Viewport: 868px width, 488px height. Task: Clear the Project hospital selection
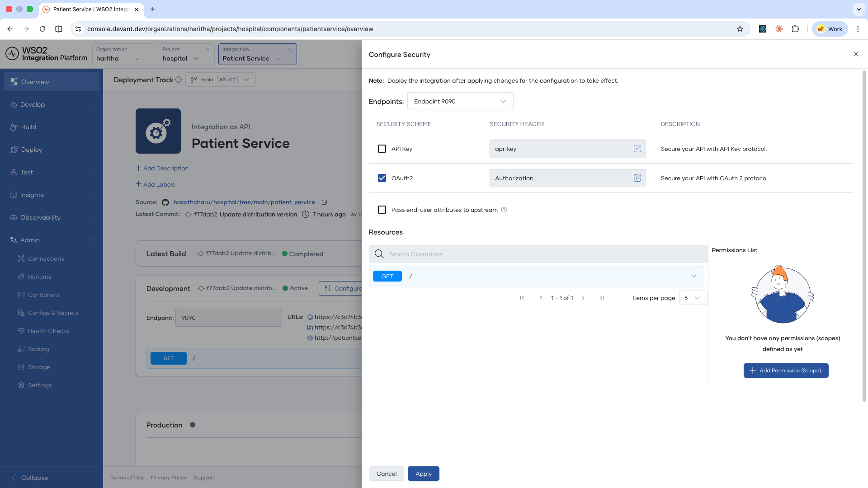coord(208,50)
